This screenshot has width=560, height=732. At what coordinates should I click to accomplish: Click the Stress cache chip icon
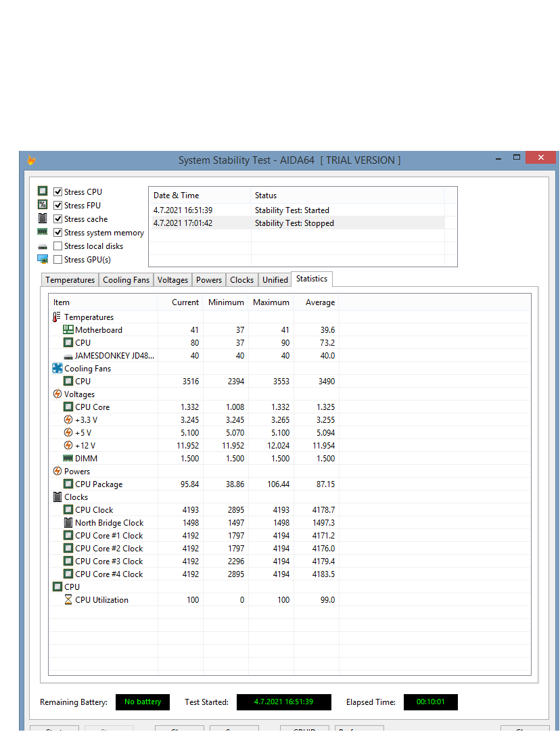[43, 218]
